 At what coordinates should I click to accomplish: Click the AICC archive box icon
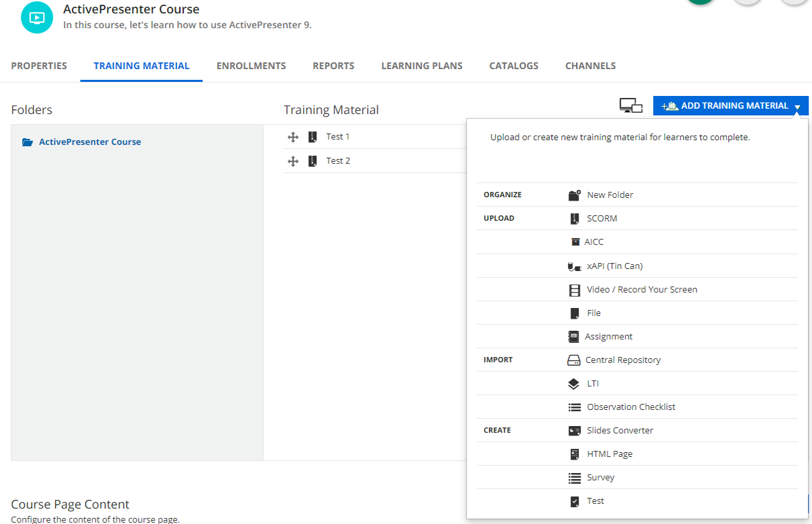click(x=575, y=242)
